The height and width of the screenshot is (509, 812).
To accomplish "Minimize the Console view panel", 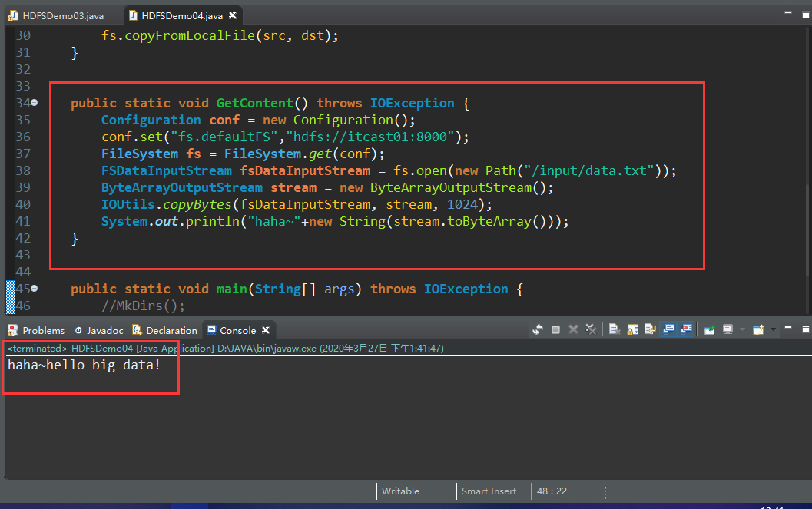I will pyautogui.click(x=788, y=328).
